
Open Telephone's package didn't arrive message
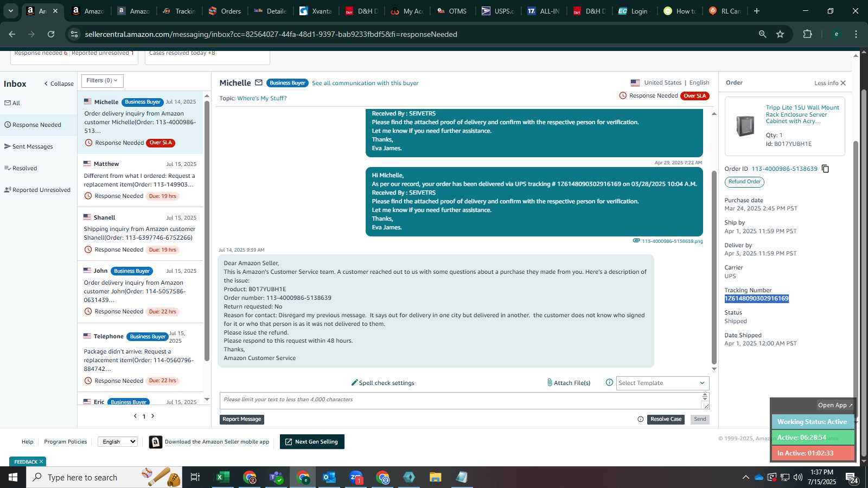141,358
